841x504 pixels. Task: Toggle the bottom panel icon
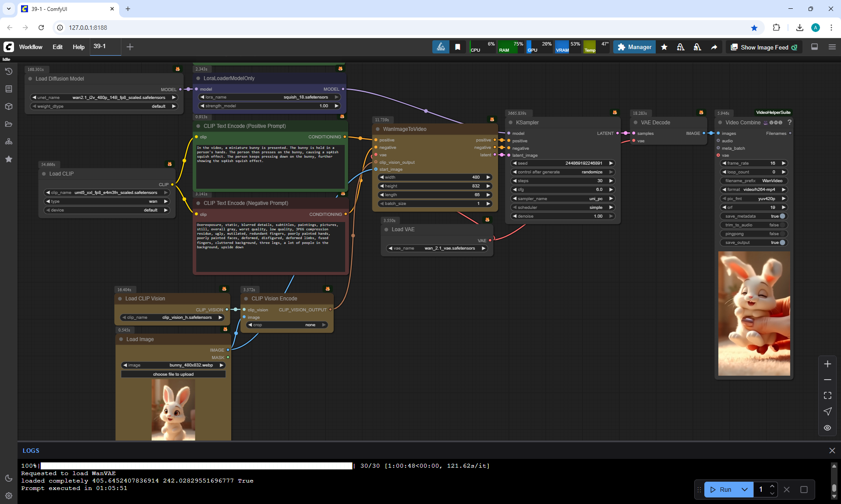814,47
